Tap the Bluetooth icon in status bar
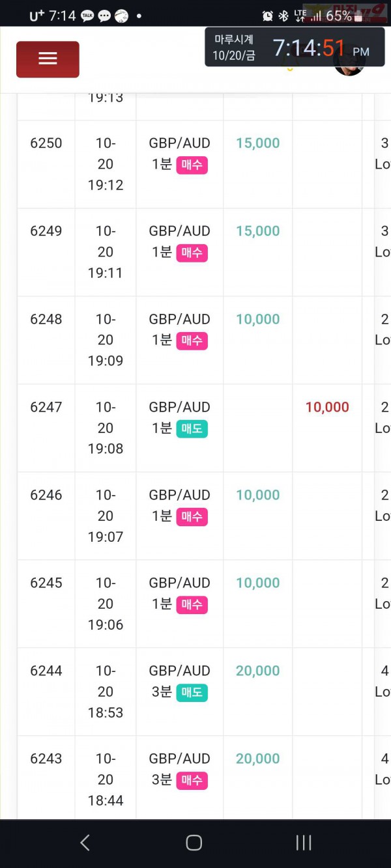 click(x=283, y=16)
